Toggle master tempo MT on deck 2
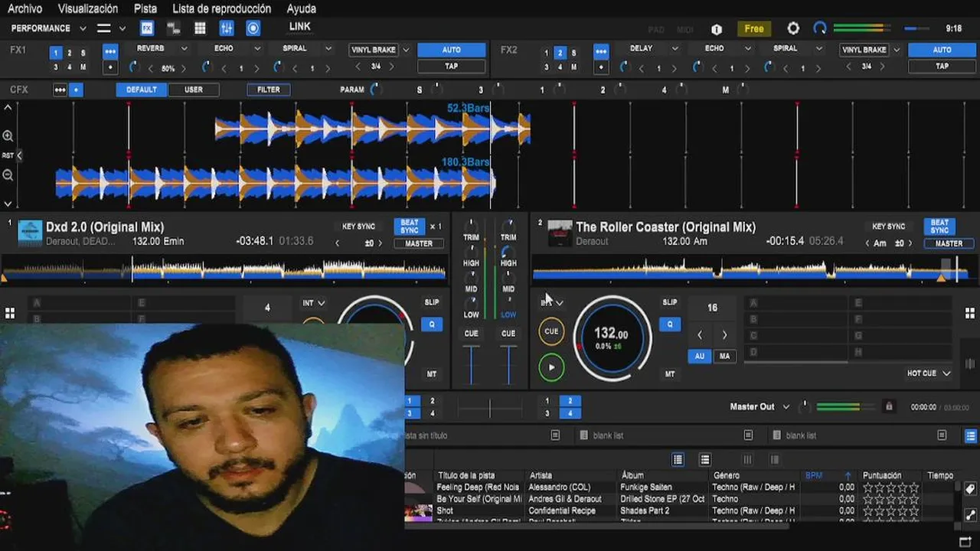The image size is (980, 551). 670,374
